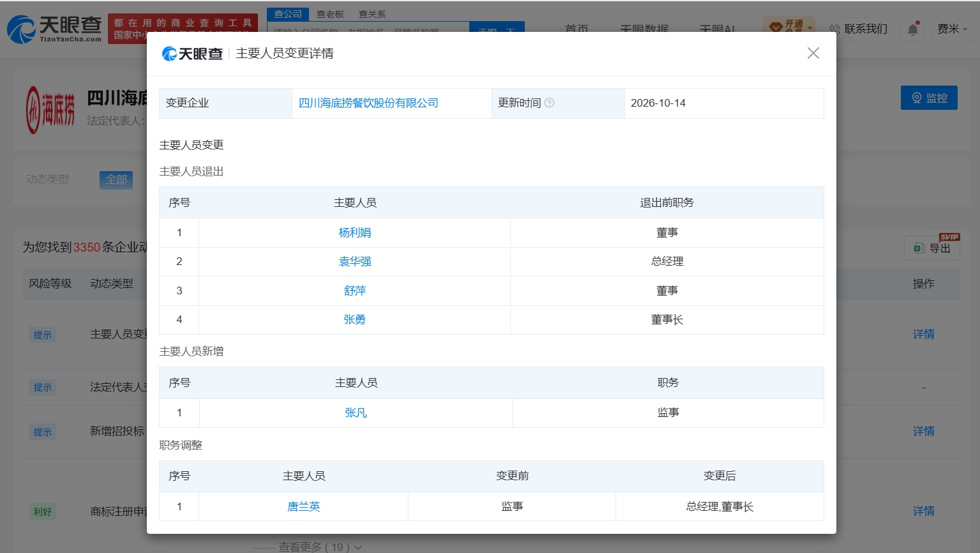Click the 天眼查 site logo in background page
Viewport: 980px width, 553px height.
[x=54, y=29]
